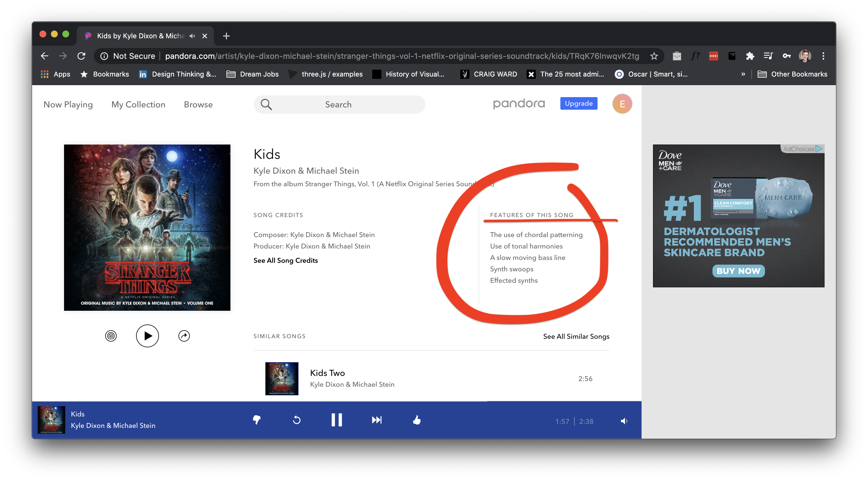Click the address bar URL

coord(402,56)
